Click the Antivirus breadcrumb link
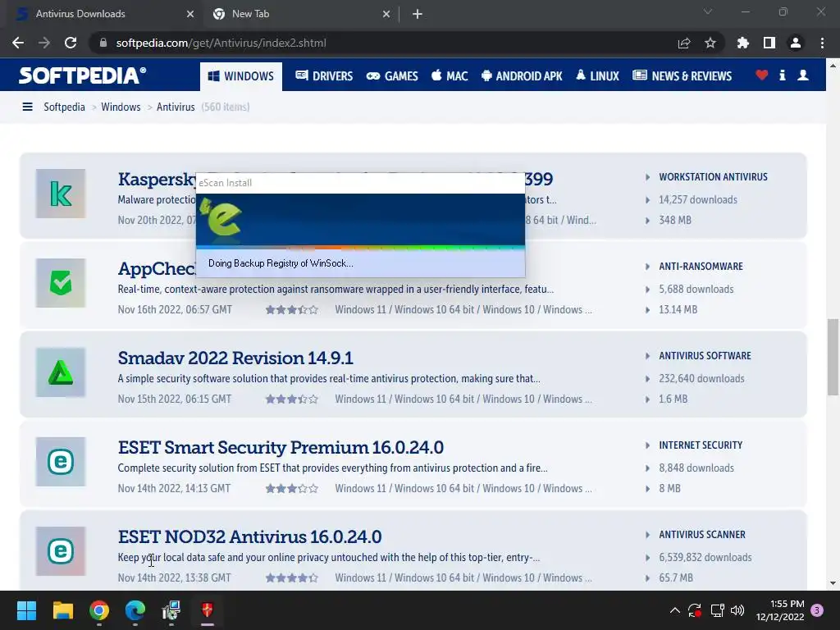The height and width of the screenshot is (630, 840). [176, 107]
